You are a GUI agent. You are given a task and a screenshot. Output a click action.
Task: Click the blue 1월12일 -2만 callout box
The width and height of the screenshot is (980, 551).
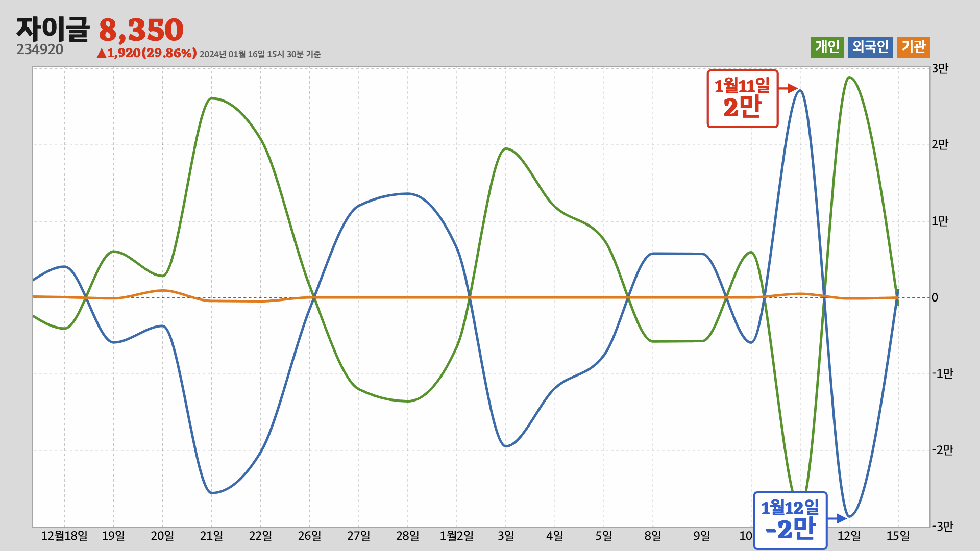pos(790,520)
